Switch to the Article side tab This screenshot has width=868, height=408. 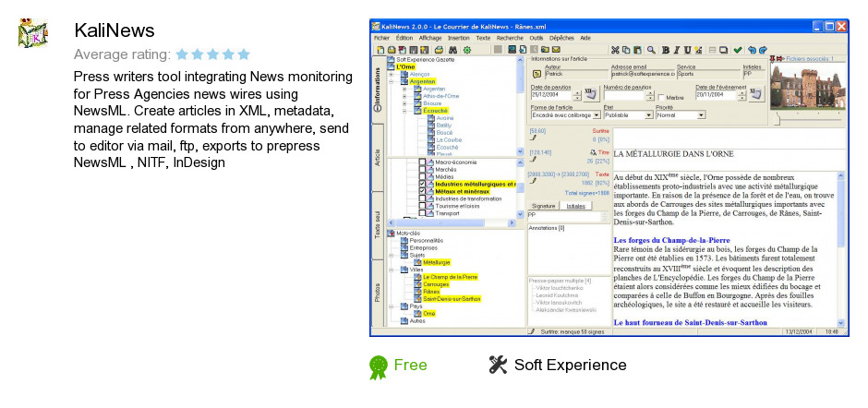377,157
